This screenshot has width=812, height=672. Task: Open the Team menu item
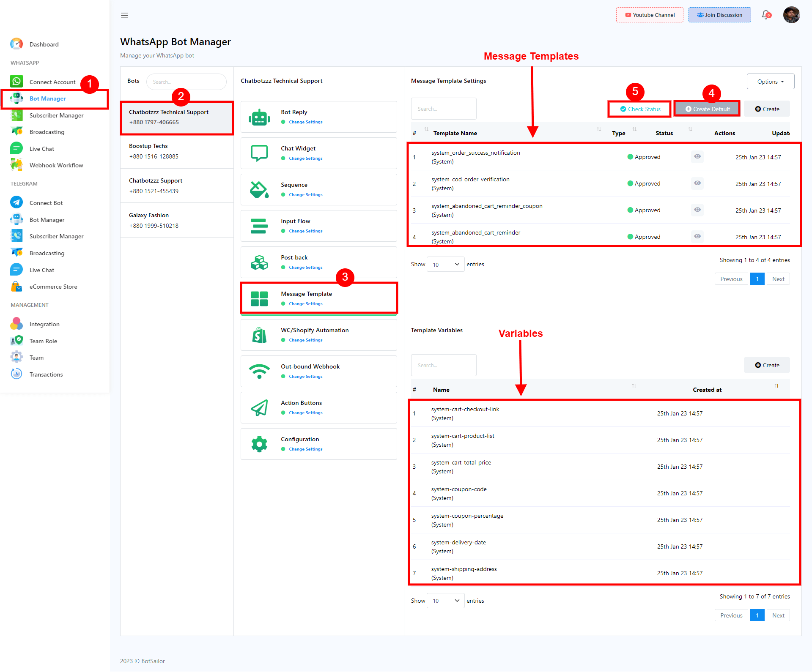pos(36,358)
